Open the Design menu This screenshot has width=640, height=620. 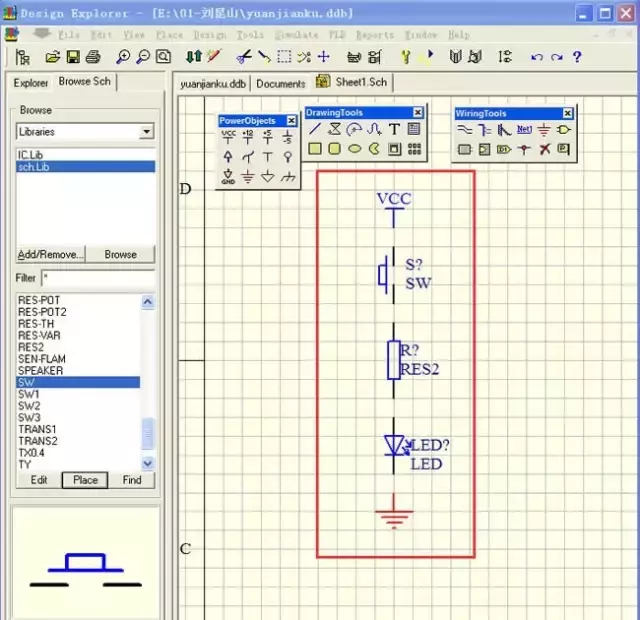[210, 35]
